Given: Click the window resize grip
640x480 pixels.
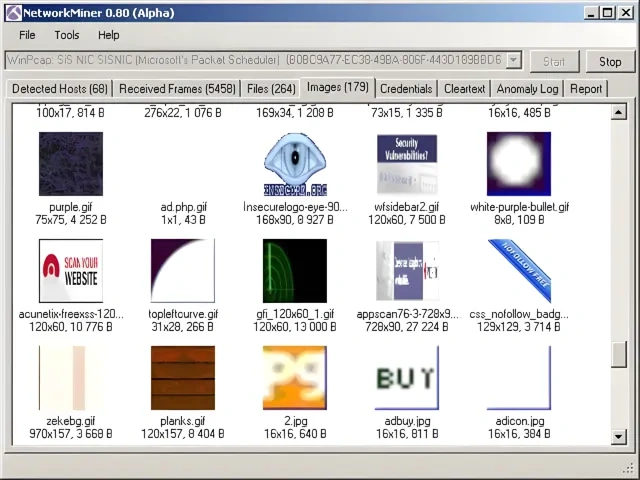Looking at the screenshot, I should [628, 469].
